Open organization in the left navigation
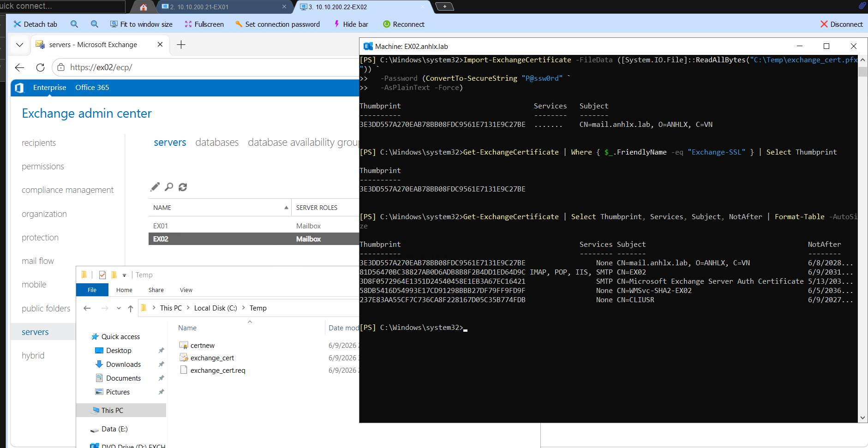This screenshot has height=448, width=868. coord(44,214)
